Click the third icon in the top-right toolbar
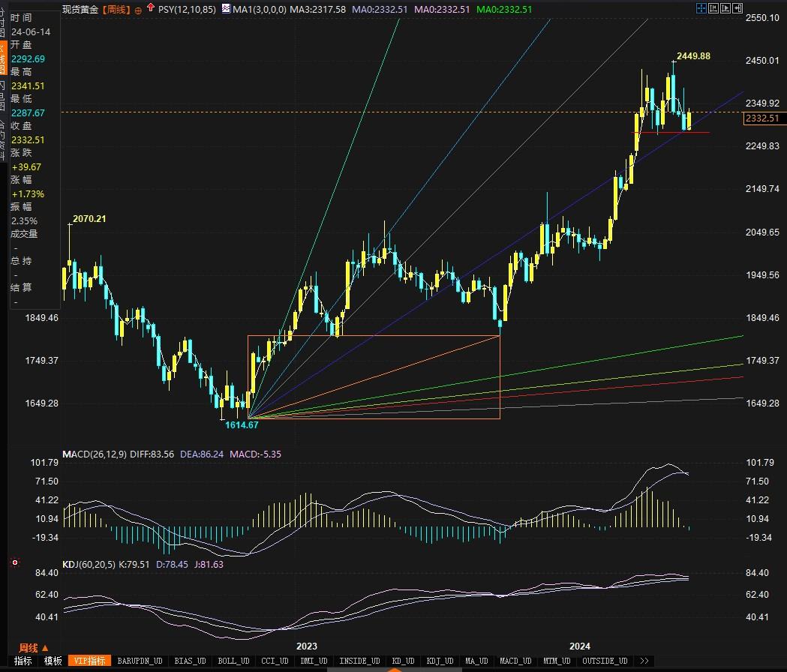Viewport: 787px width, 672px height. (x=726, y=9)
